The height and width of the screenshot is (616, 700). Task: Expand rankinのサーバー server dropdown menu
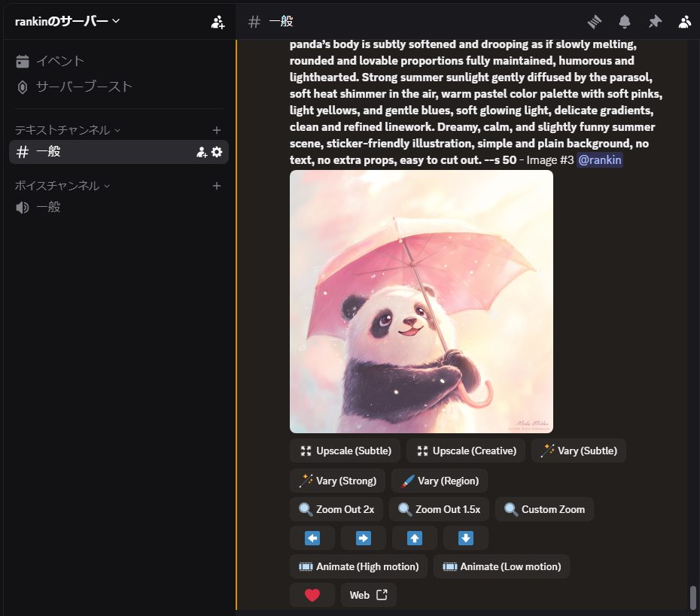pyautogui.click(x=68, y=21)
